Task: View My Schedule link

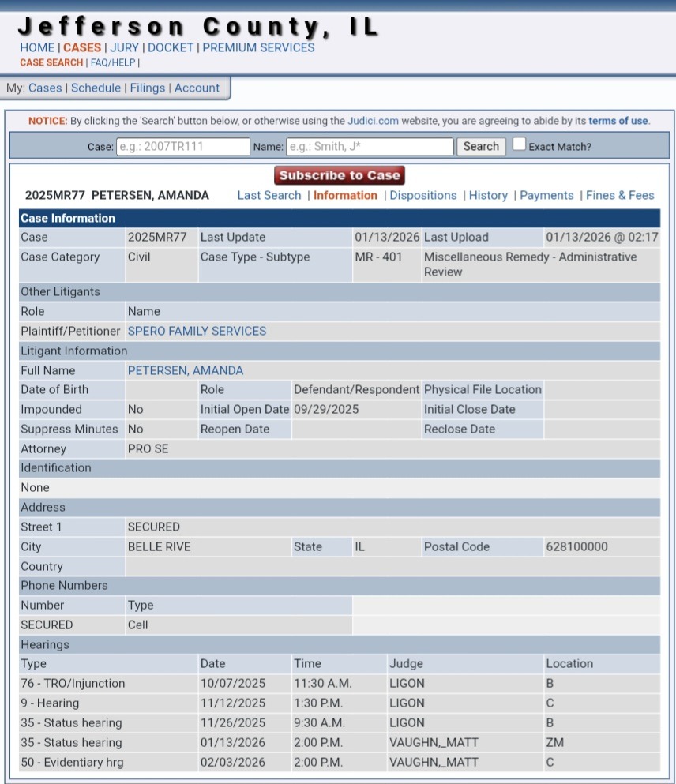Action: (96, 88)
